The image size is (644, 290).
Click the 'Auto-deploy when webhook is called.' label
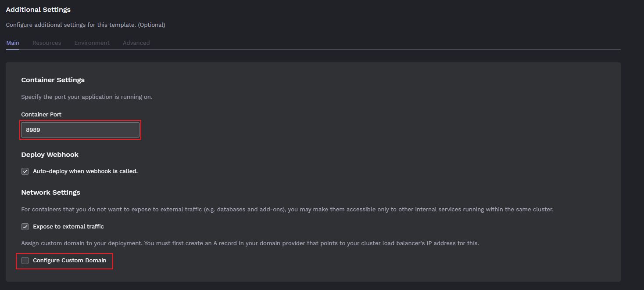(x=85, y=171)
